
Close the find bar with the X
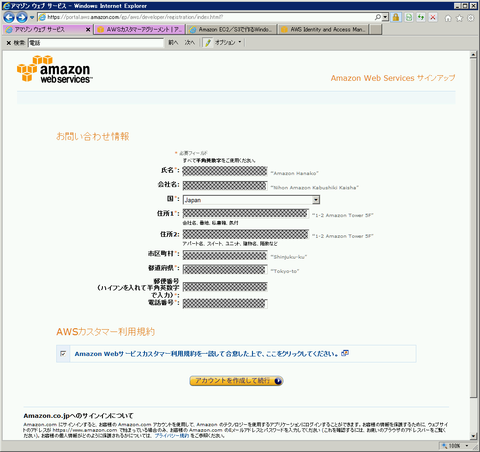(x=9, y=43)
